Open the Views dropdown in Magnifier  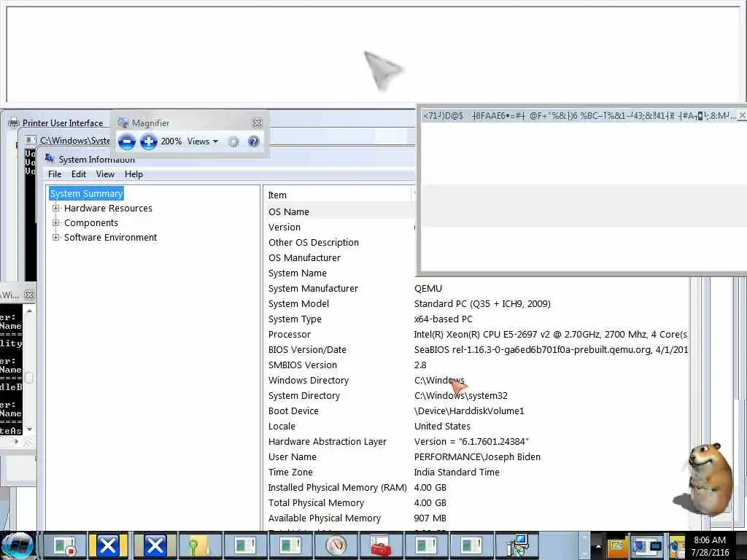pos(203,141)
